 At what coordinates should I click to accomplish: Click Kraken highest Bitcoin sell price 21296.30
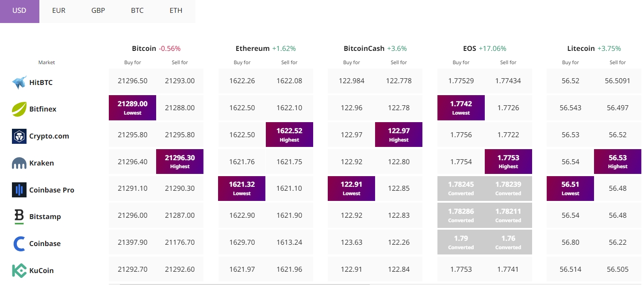[x=180, y=162]
